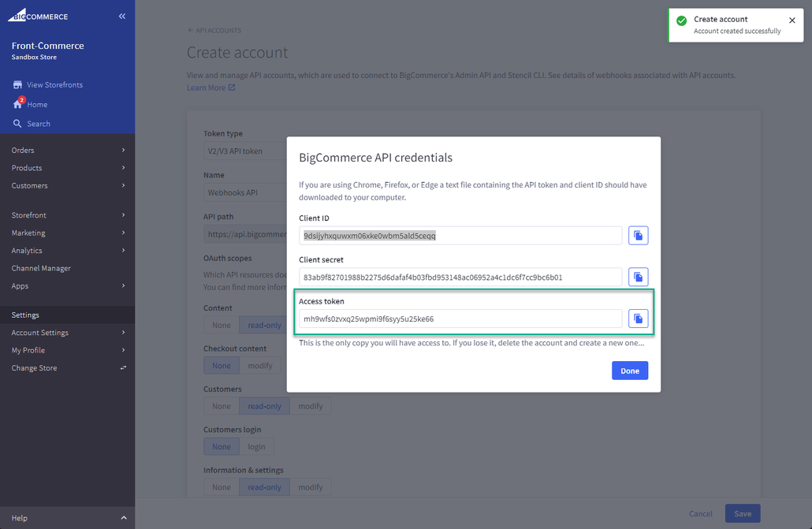Click the BigCommerce logo
The height and width of the screenshot is (529, 812).
[39, 16]
